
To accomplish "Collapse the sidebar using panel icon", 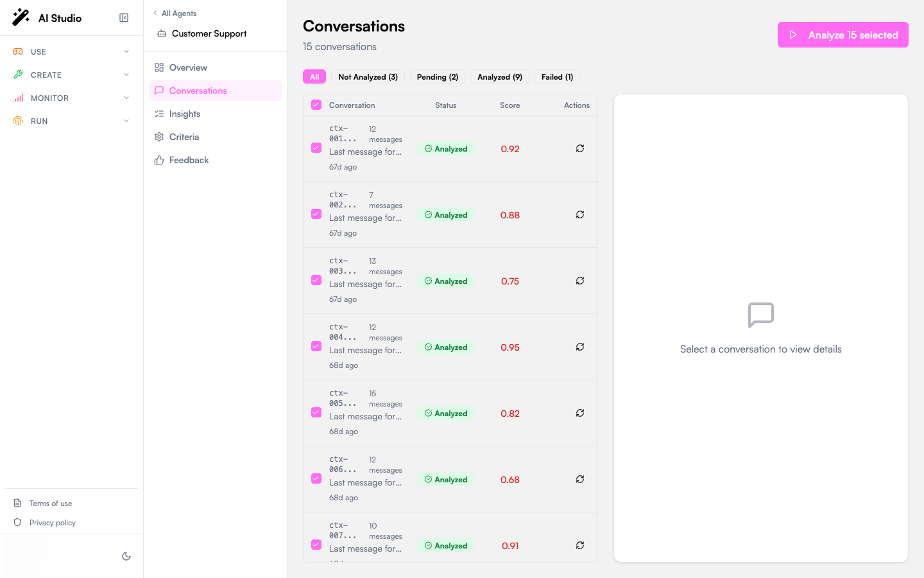I will click(x=124, y=18).
